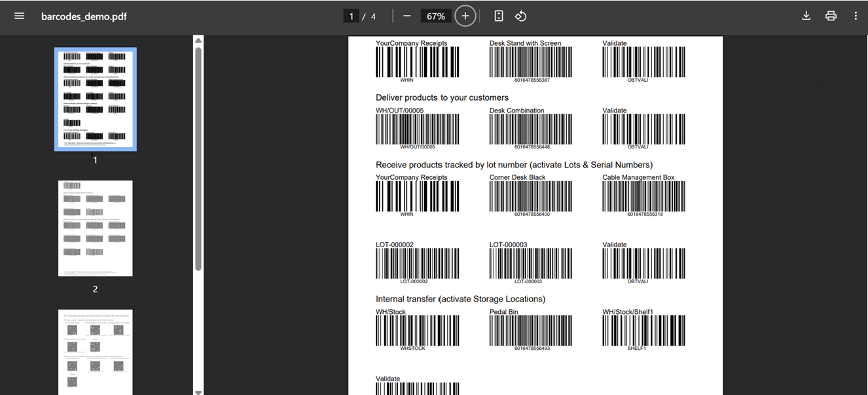Click the 67% zoom level field
The height and width of the screenshot is (395, 868).
tap(436, 16)
